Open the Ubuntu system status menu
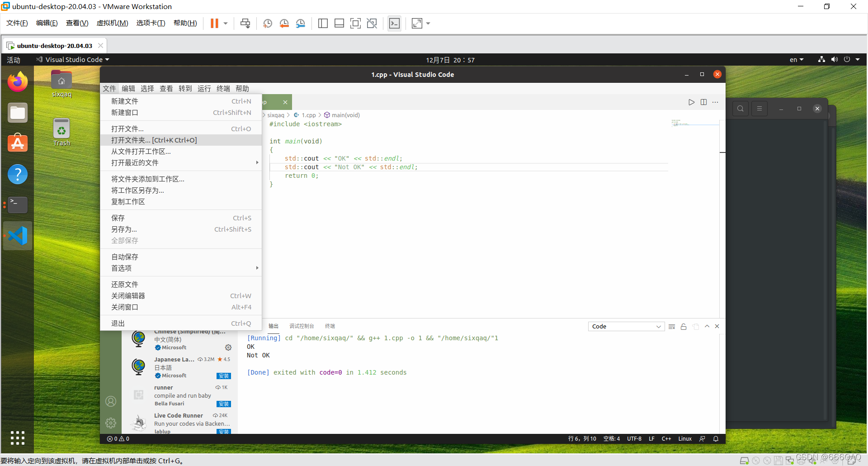This screenshot has height=466, width=868. click(839, 60)
